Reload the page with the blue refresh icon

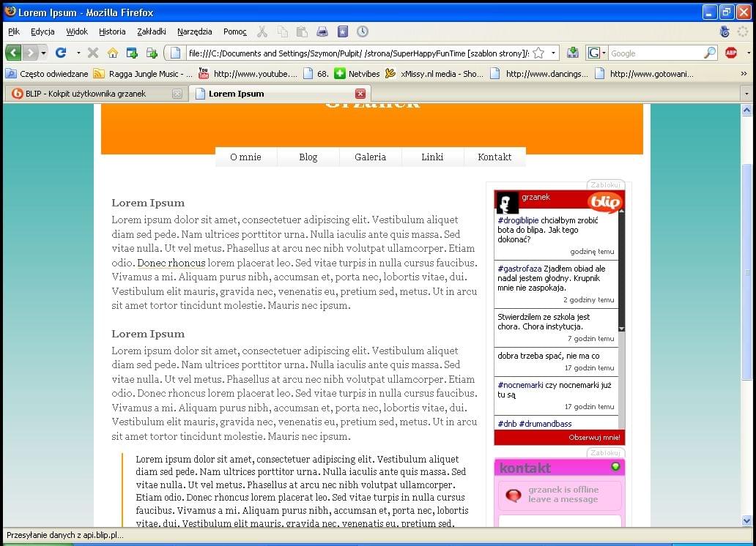tap(61, 53)
